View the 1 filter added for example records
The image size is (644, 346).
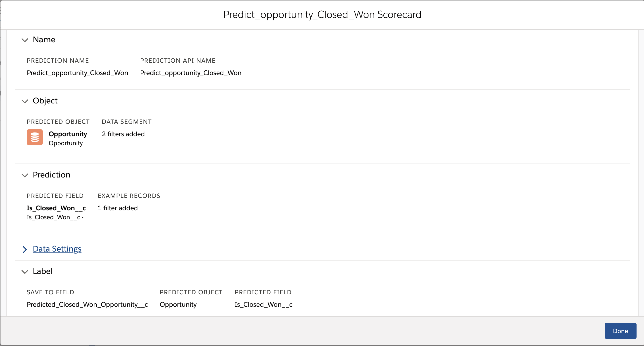click(x=118, y=208)
